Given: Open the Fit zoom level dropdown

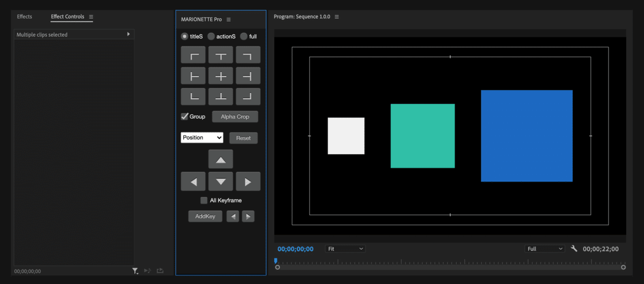Looking at the screenshot, I should click(345, 249).
